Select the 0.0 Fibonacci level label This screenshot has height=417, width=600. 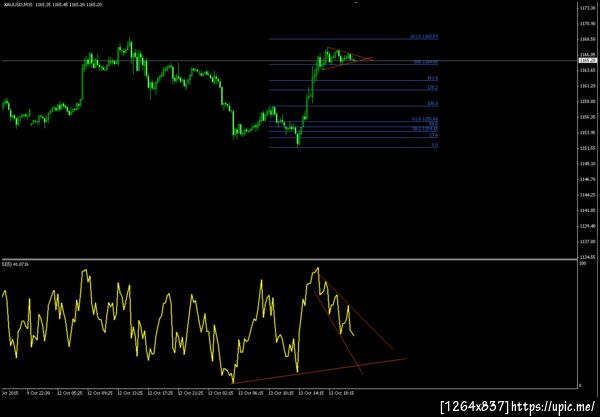point(435,145)
